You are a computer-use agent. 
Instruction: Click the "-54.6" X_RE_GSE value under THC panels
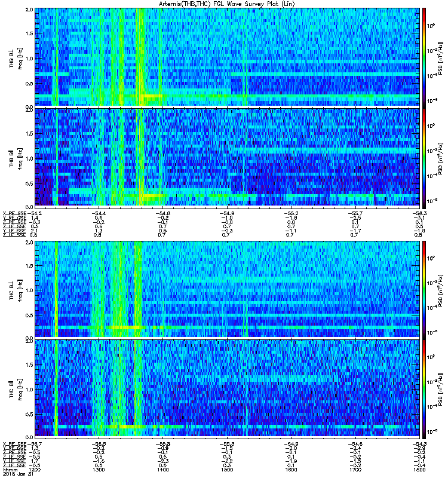point(355,444)
